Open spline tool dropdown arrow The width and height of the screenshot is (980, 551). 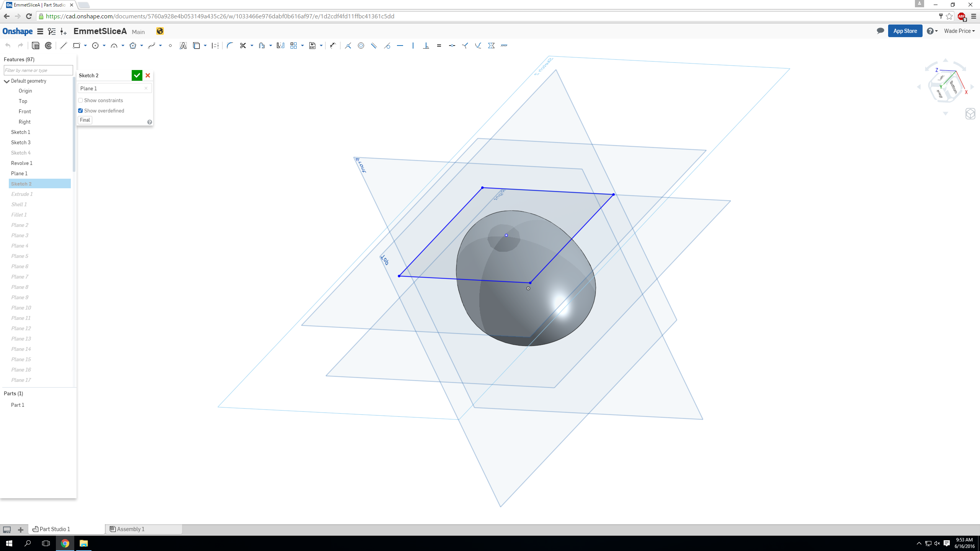160,46
